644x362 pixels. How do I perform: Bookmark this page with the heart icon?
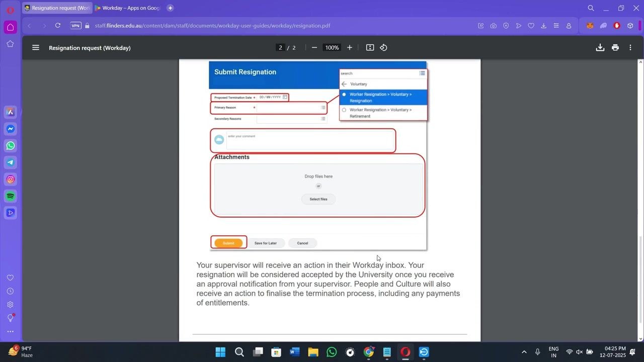coord(531,26)
